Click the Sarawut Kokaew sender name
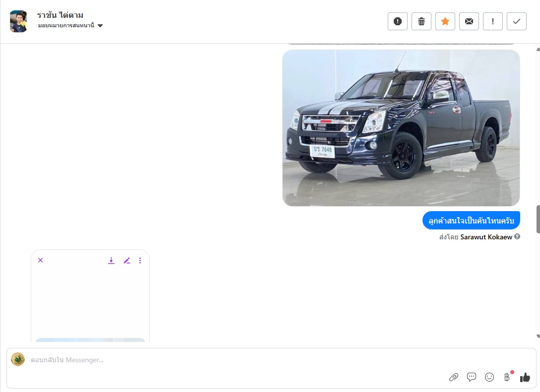This screenshot has width=540, height=392. click(486, 237)
